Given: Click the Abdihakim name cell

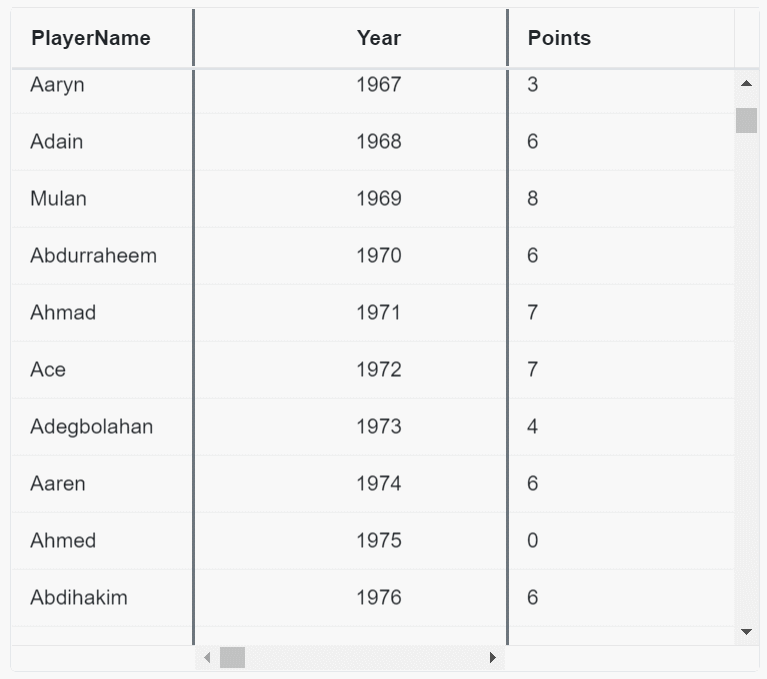Looking at the screenshot, I should (79, 598).
